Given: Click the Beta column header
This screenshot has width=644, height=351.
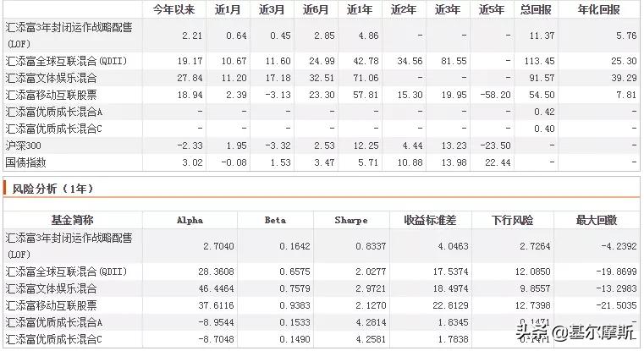Looking at the screenshot, I should coord(275,220).
